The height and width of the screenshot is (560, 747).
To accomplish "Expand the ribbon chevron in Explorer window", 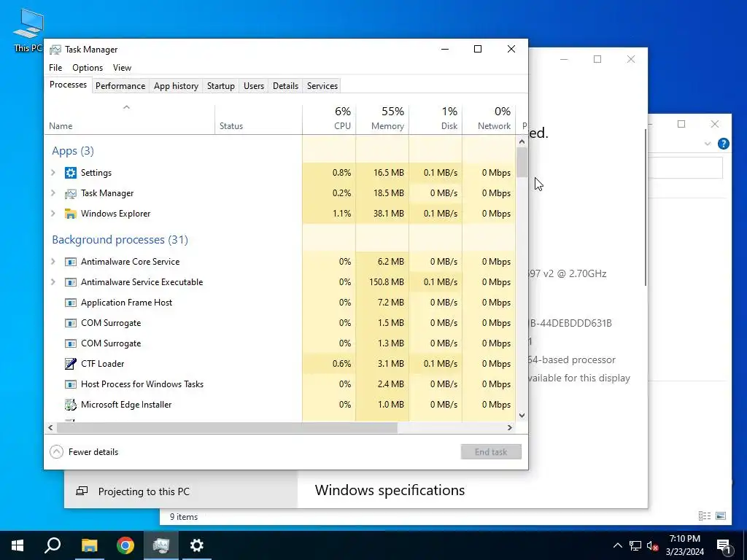I will coord(708,144).
